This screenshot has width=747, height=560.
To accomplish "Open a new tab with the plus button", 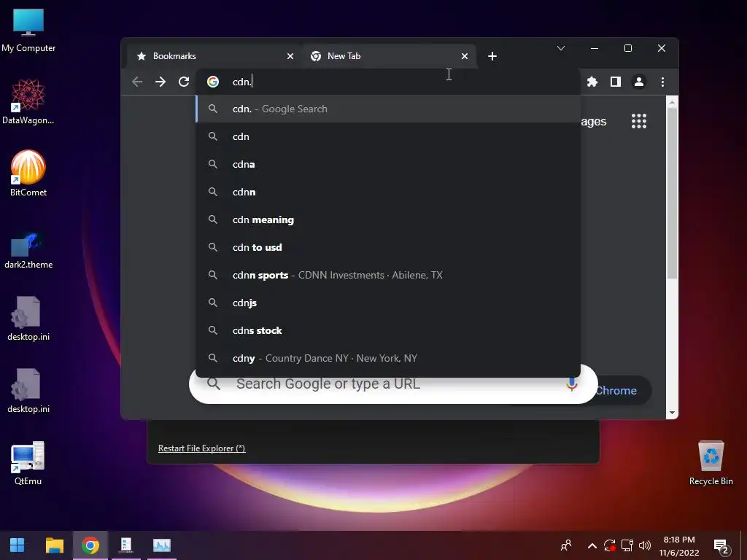I will [x=492, y=56].
